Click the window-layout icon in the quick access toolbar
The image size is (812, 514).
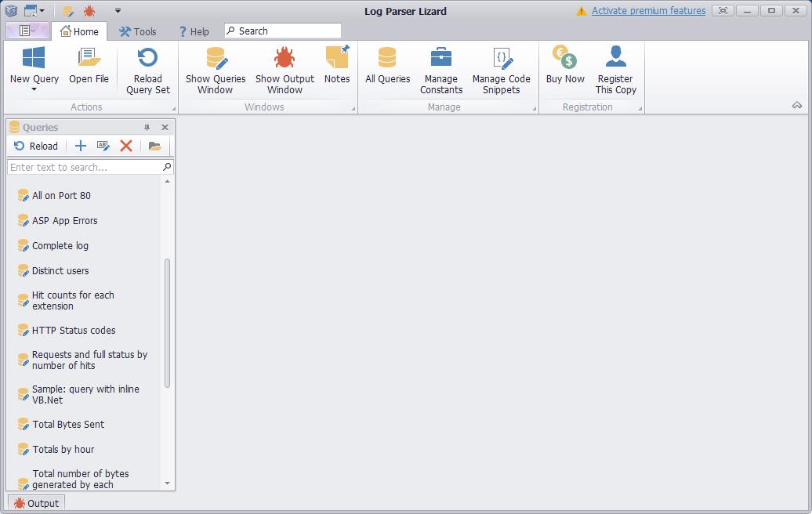(x=31, y=10)
